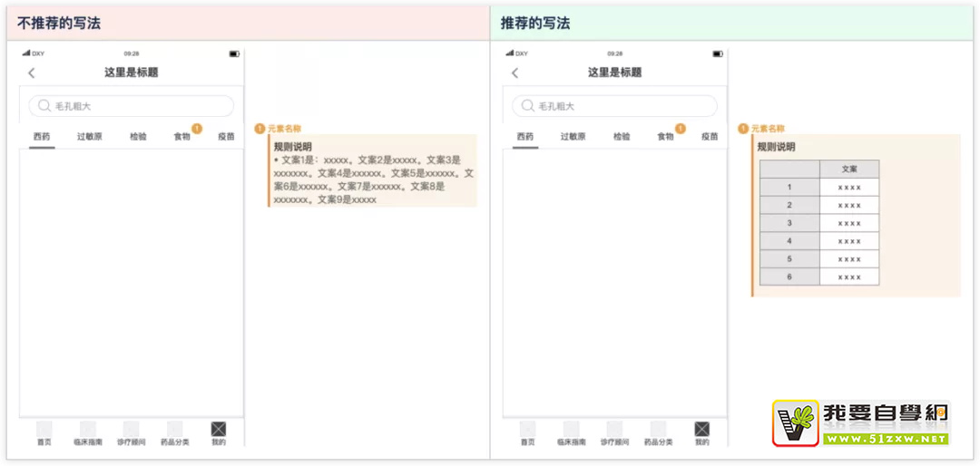Click back chevron in the 不推荐的写法 mockup
Viewport: 980px width, 466px height.
pos(32,73)
